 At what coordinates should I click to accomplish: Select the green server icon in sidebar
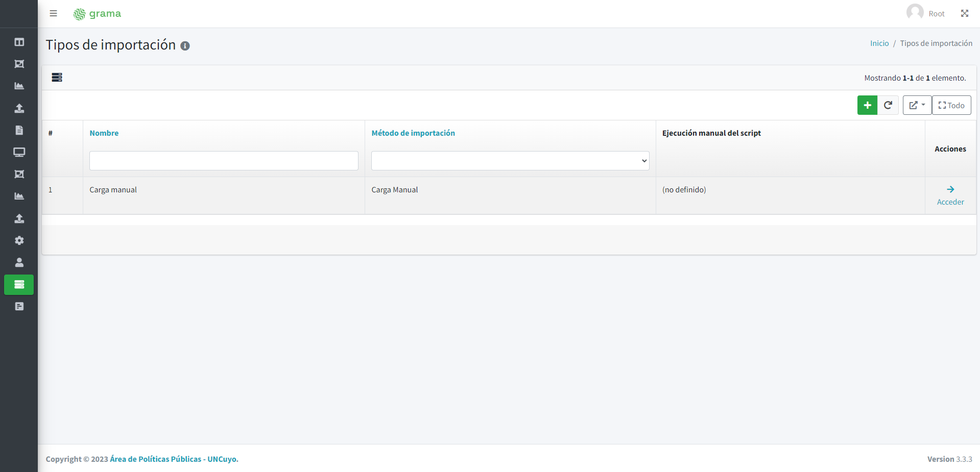coord(19,285)
